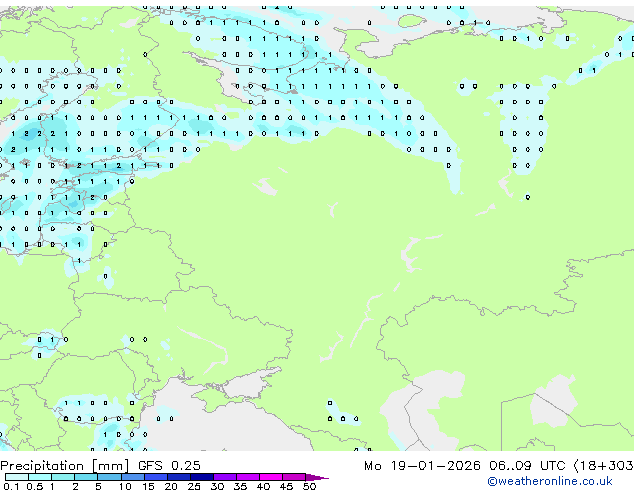Click the 'Mo 19-01-2026' date text
Screen dimensions: 634x490
(x=422, y=466)
